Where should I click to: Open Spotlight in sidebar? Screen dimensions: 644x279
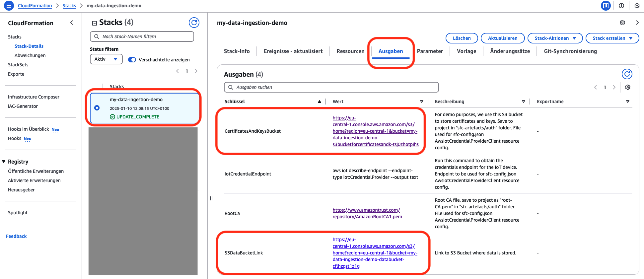[x=18, y=213]
